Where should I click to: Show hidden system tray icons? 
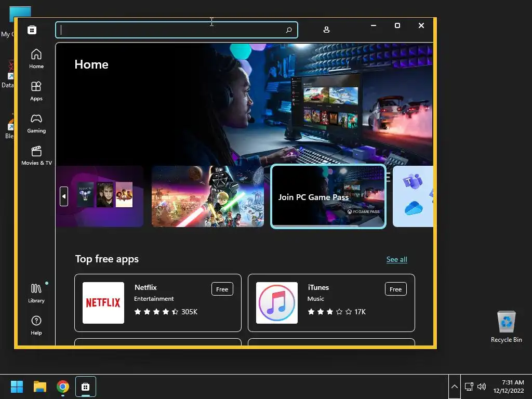tap(455, 387)
